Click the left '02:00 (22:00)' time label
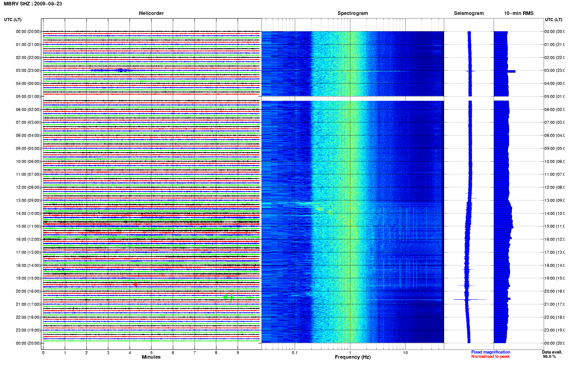588x368 pixels. coord(28,58)
